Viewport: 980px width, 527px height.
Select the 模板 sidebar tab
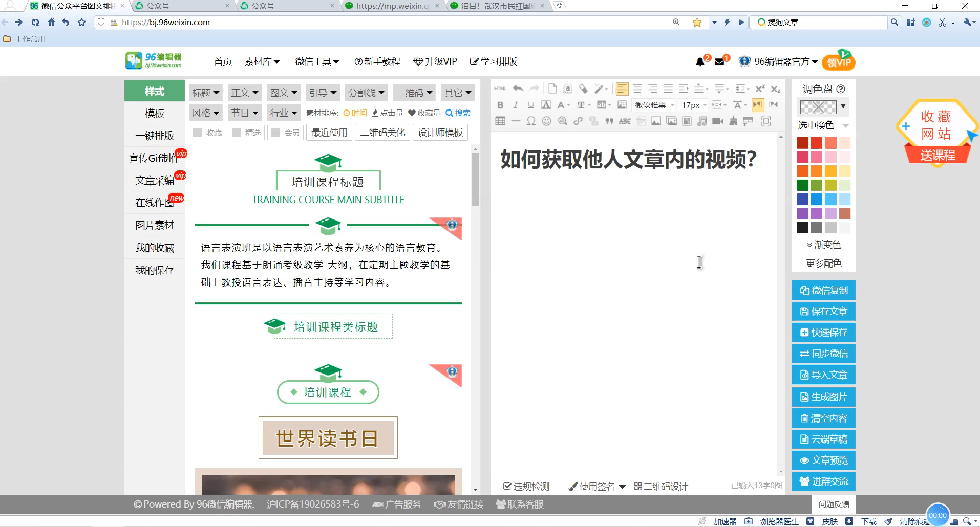tap(155, 113)
